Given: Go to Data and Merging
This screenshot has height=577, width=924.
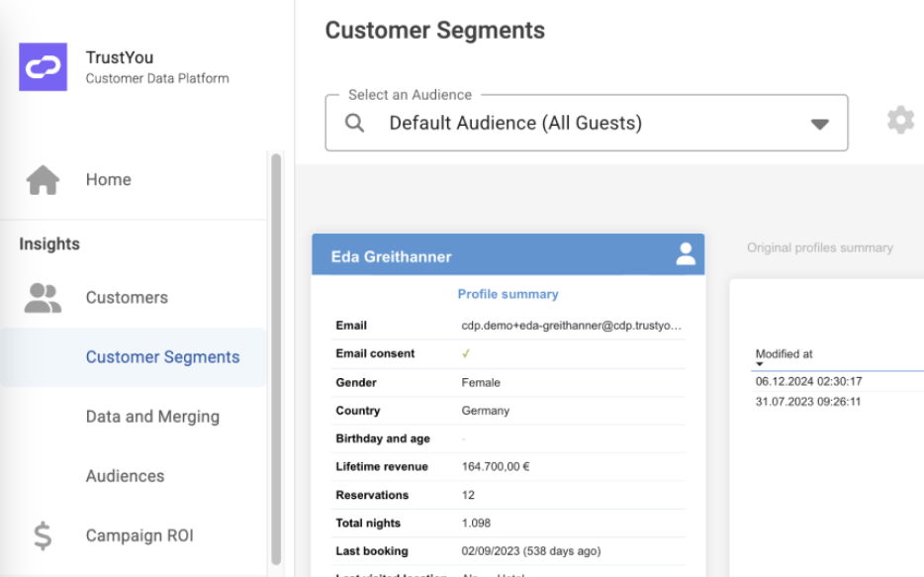Looking at the screenshot, I should tap(152, 417).
